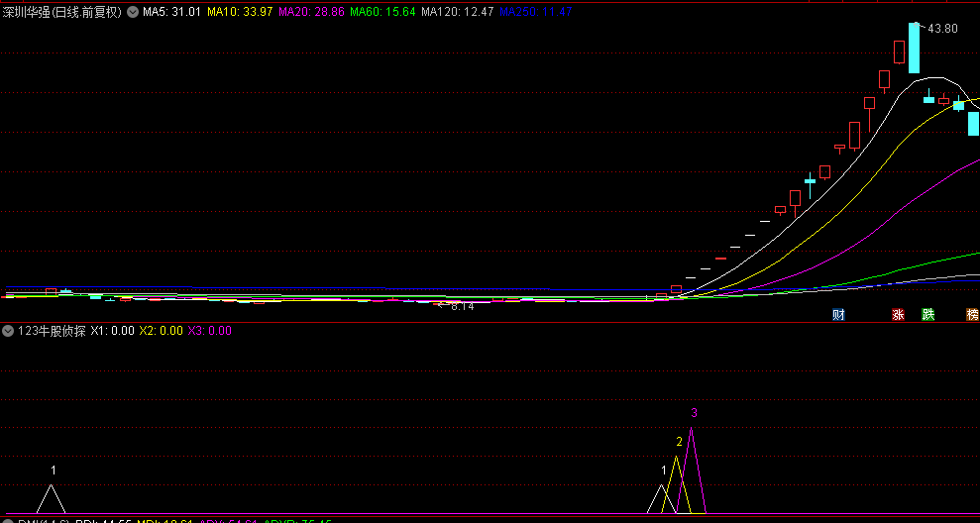980x523 pixels.
Task: Click the 123牛股侦探 indicator name
Action: [x=52, y=331]
